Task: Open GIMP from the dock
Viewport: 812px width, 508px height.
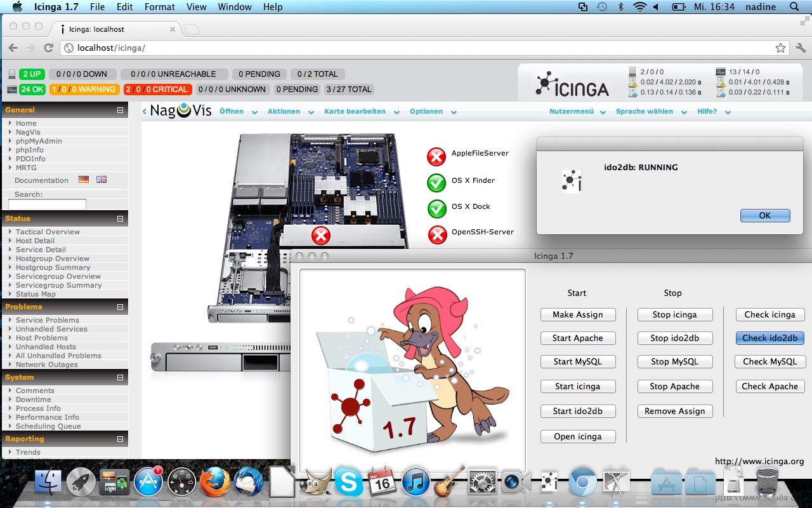Action: (315, 482)
